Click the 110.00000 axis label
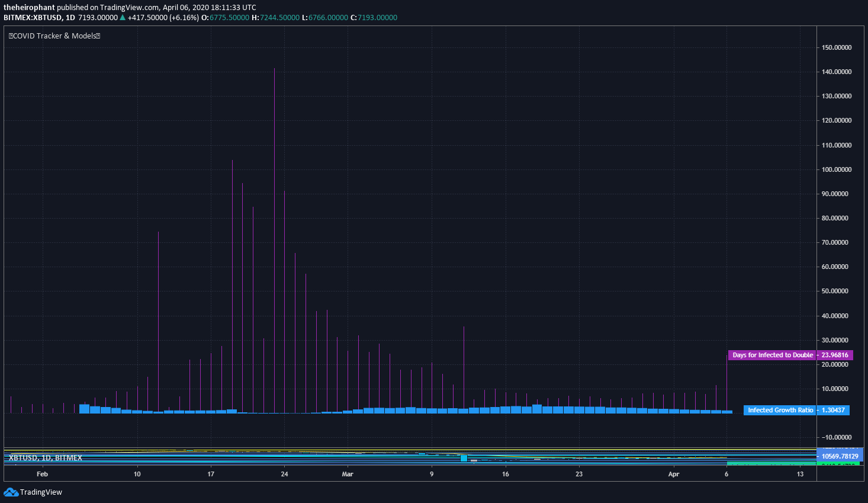Image resolution: width=868 pixels, height=503 pixels. coord(837,145)
